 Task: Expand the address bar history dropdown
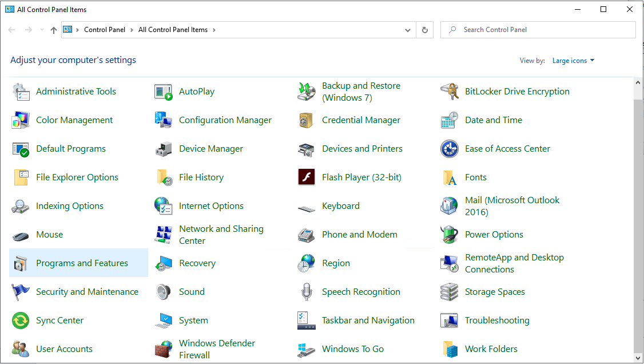pyautogui.click(x=407, y=30)
